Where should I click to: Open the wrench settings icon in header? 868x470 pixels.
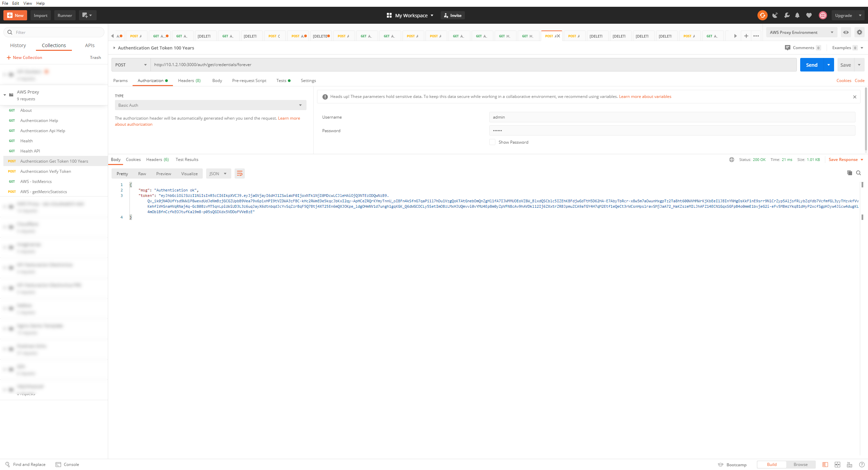(787, 15)
